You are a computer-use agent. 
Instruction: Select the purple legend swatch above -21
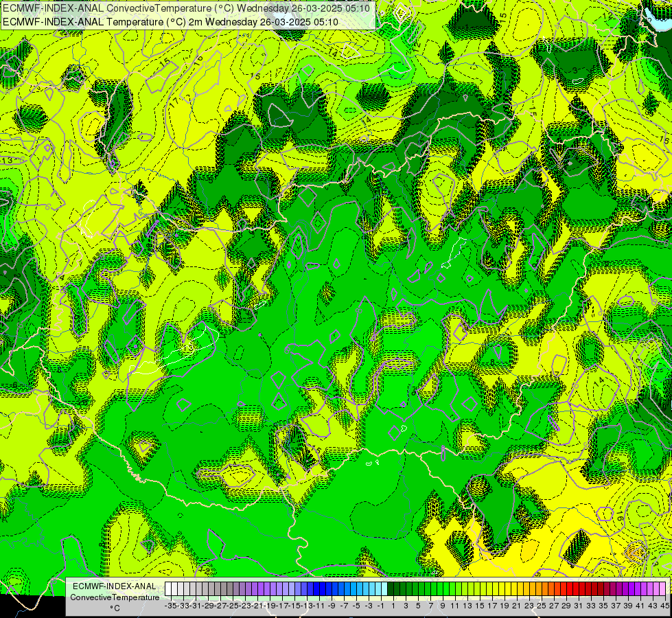255,588
